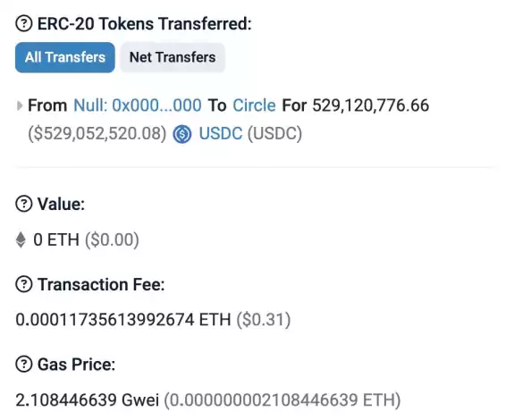Viewport: 514px width, 420px height.
Task: Open the Circle recipient address link
Action: [254, 105]
